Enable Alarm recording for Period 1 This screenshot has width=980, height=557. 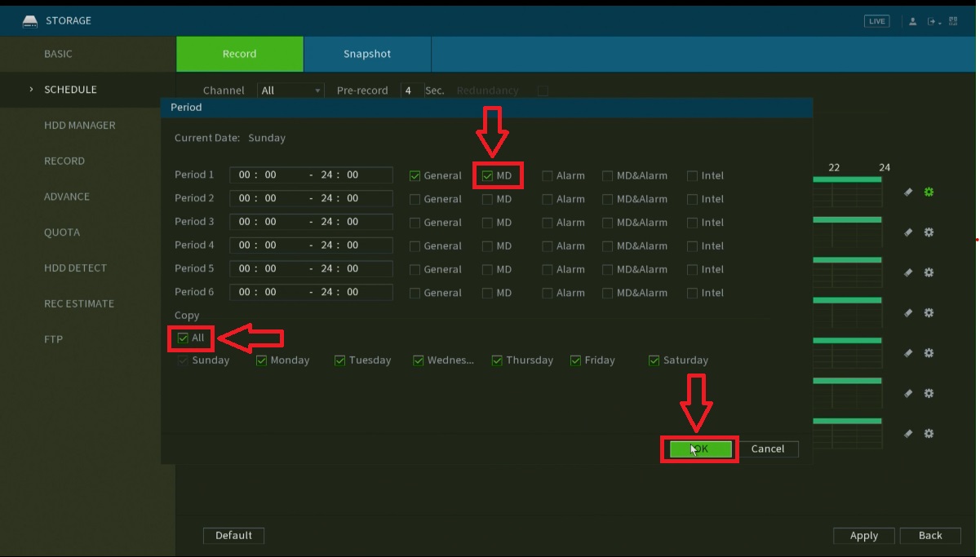click(548, 175)
